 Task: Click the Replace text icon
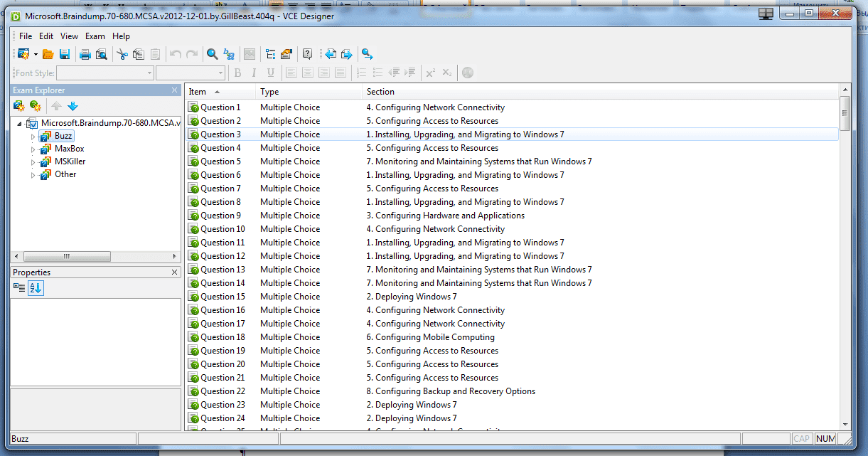[229, 54]
